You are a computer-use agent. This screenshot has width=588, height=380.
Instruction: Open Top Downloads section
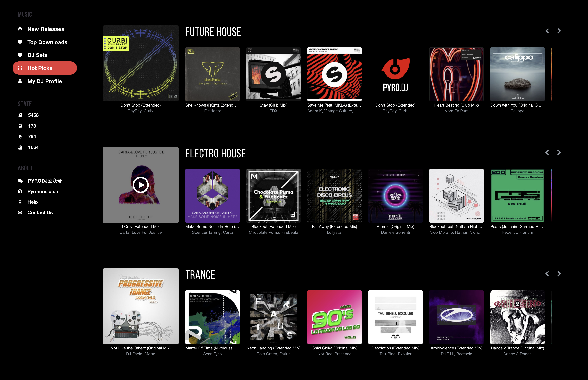pyautogui.click(x=47, y=42)
